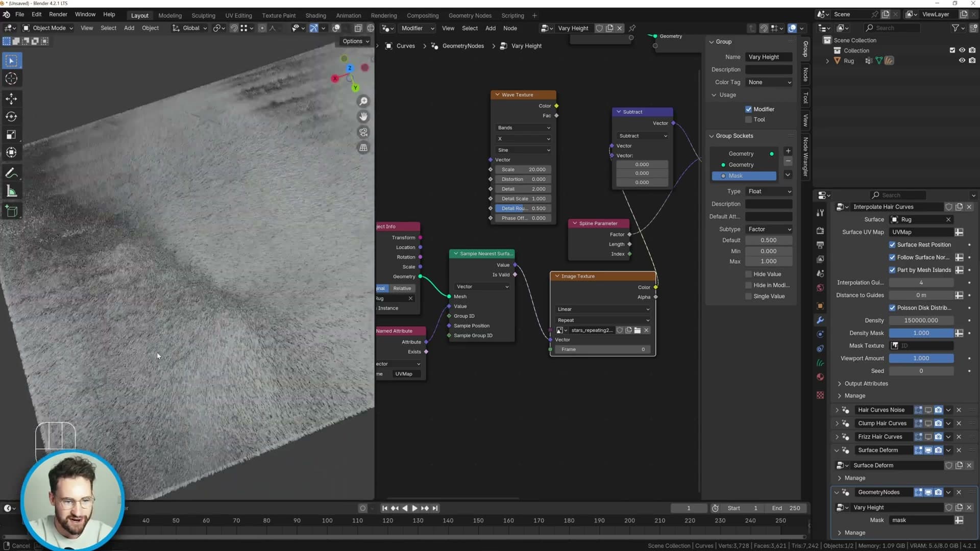980x551 pixels.
Task: Click the Viewport Amount slider
Action: (921, 359)
